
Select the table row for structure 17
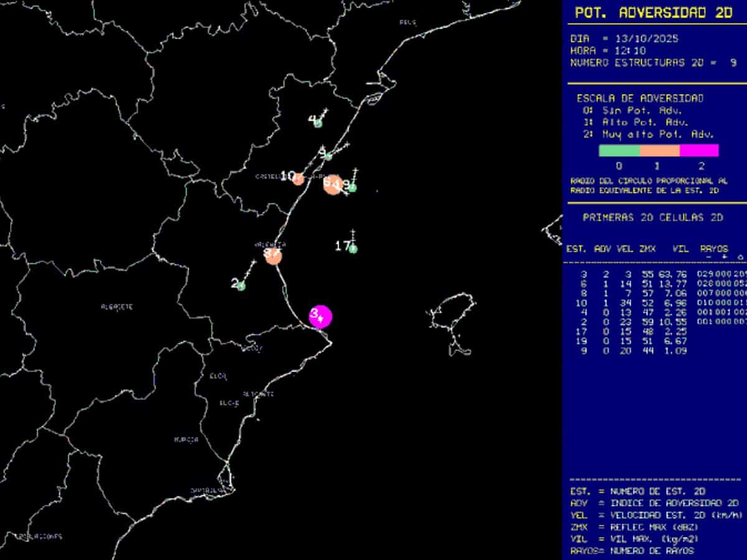654,332
